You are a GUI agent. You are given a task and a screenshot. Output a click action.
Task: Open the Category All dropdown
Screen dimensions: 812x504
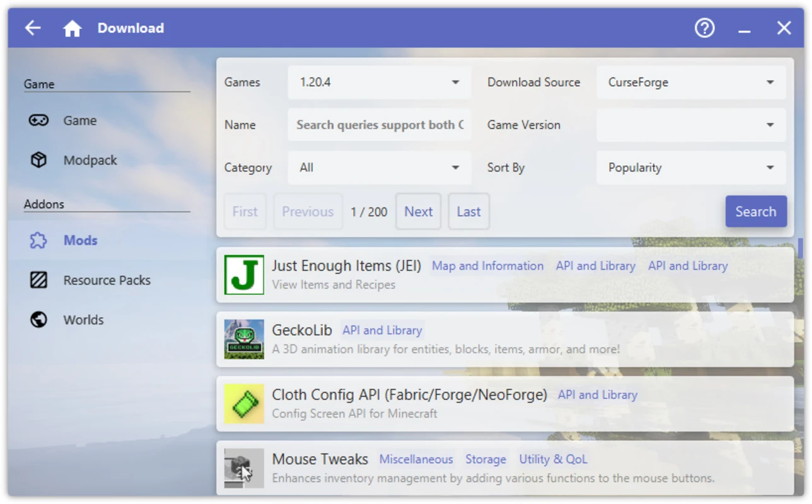click(x=380, y=168)
